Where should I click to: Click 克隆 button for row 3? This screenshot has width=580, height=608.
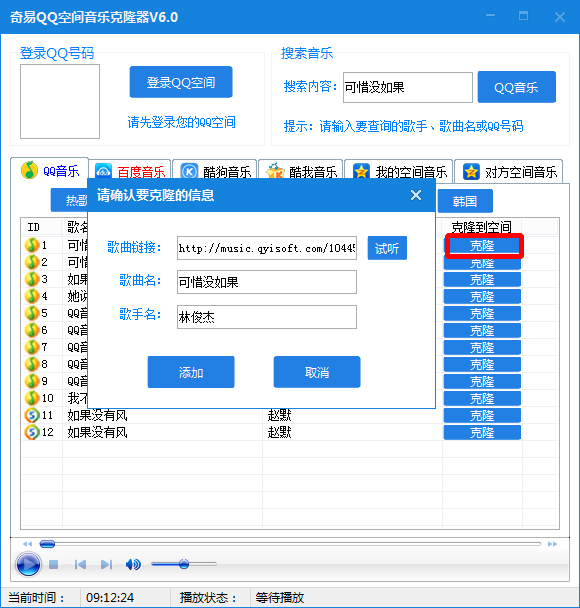(482, 280)
